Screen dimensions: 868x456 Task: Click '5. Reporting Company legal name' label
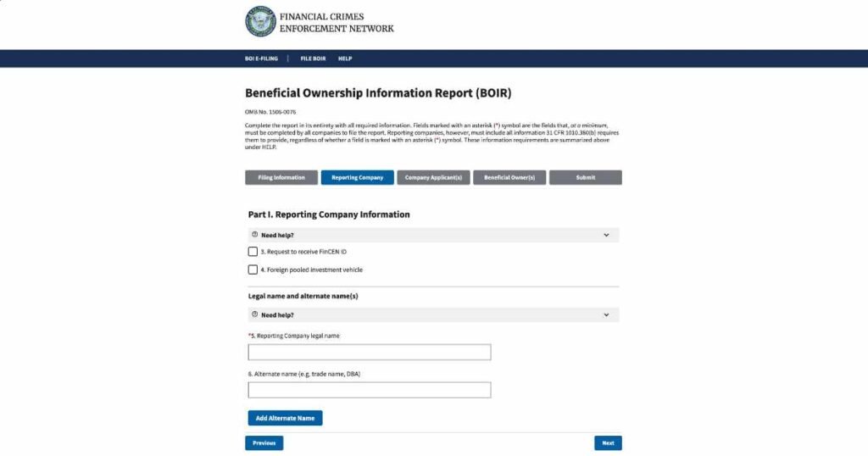[x=294, y=336]
